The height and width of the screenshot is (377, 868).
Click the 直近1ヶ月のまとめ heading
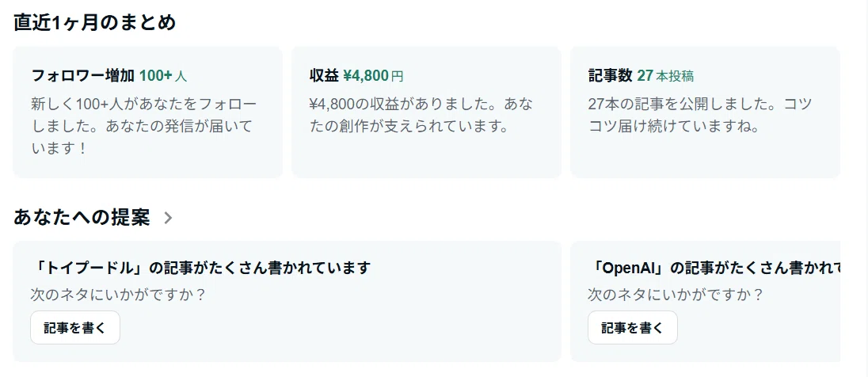pyautogui.click(x=95, y=23)
